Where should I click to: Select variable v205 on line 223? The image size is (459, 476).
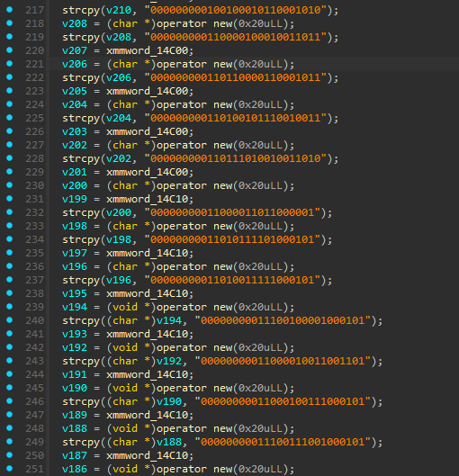tap(75, 91)
